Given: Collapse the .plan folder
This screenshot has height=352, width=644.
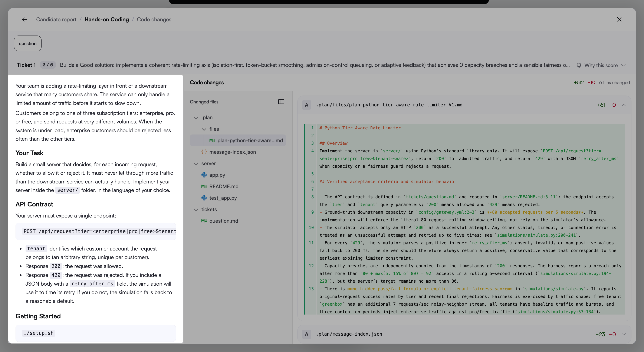Looking at the screenshot, I should (196, 118).
